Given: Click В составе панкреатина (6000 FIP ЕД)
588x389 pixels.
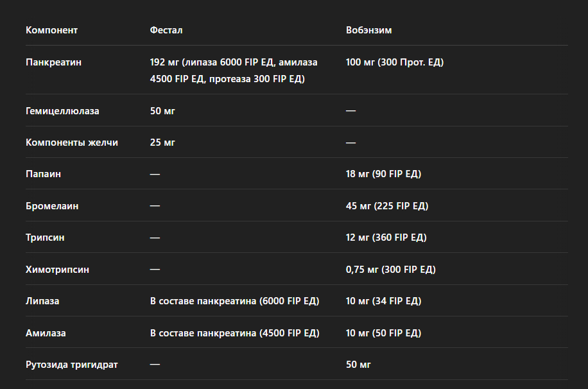Looking at the screenshot, I should coord(234,301).
